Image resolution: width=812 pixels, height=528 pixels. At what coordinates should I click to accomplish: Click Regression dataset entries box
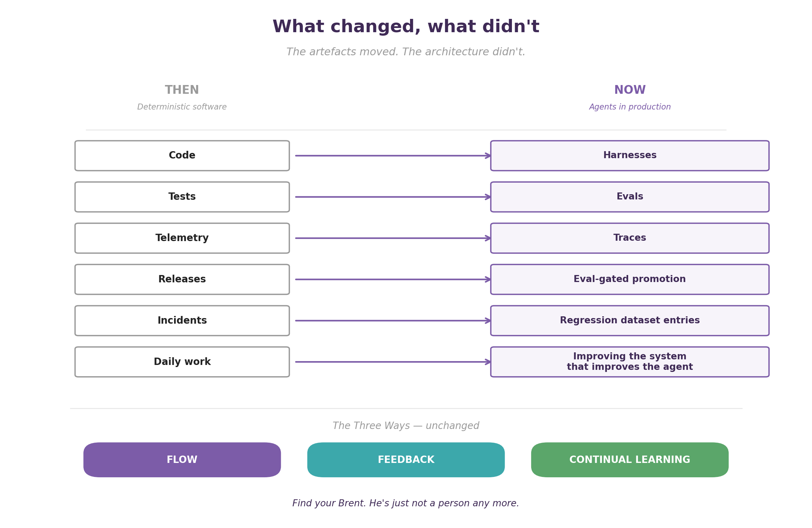pos(630,321)
